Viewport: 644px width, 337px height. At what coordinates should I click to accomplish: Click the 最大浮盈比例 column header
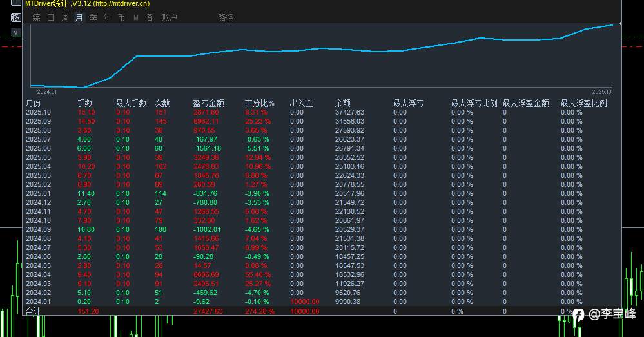[x=583, y=103]
